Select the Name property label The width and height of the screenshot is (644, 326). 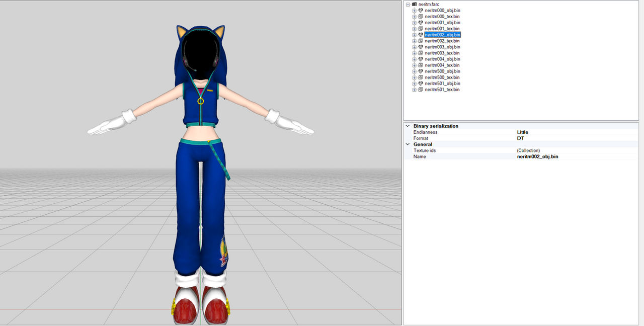pos(420,156)
